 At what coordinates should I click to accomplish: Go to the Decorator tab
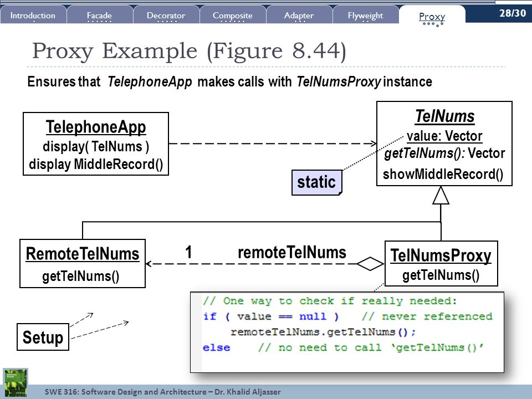point(166,16)
